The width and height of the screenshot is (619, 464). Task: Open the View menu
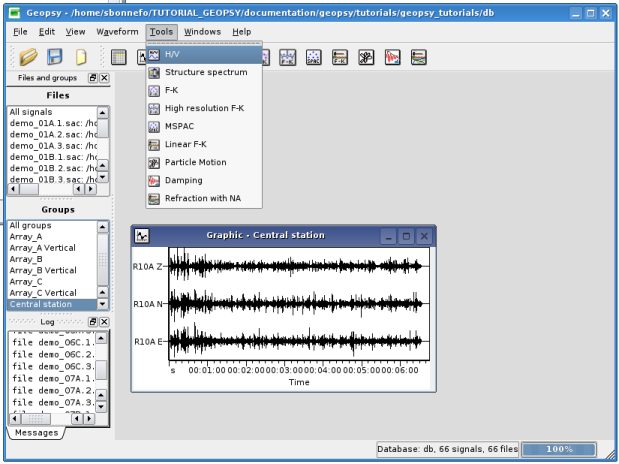(75, 32)
